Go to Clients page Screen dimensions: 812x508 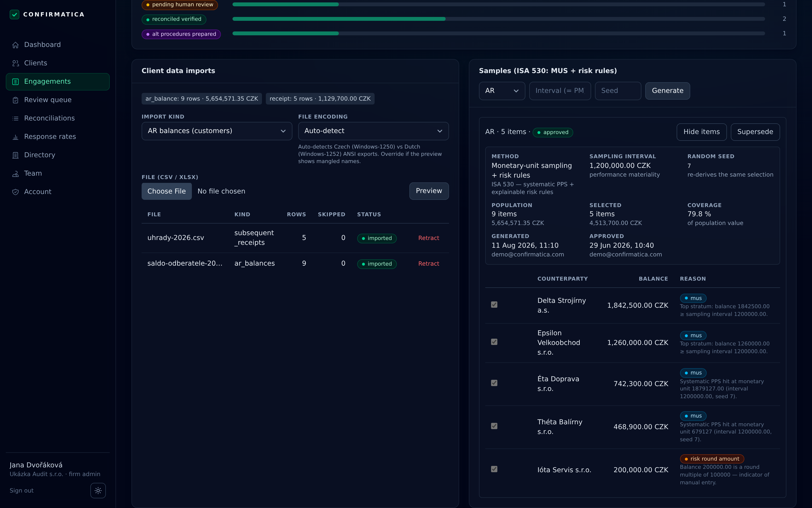58,63
